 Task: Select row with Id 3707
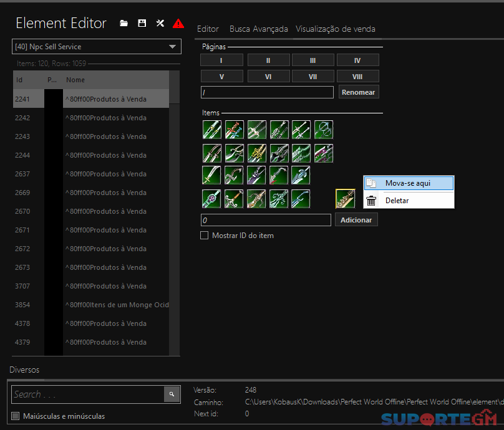pos(91,286)
